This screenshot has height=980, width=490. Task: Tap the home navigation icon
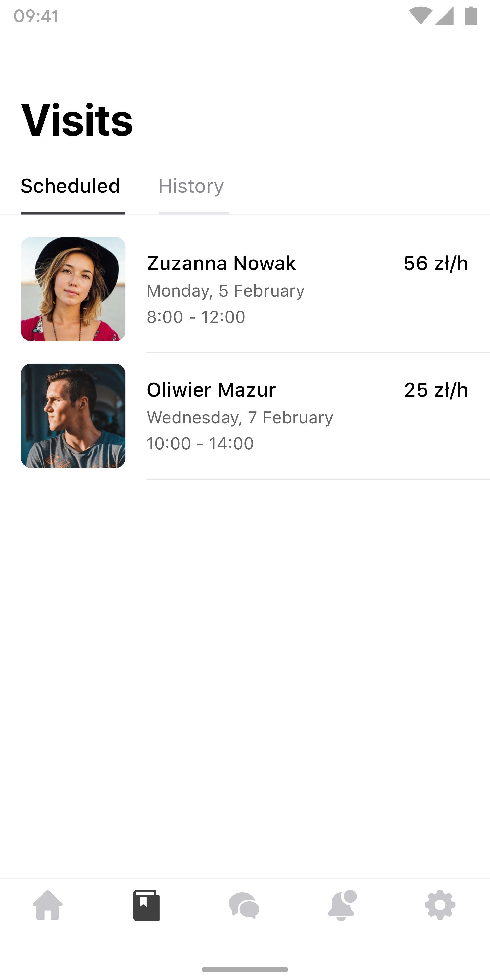tap(49, 905)
